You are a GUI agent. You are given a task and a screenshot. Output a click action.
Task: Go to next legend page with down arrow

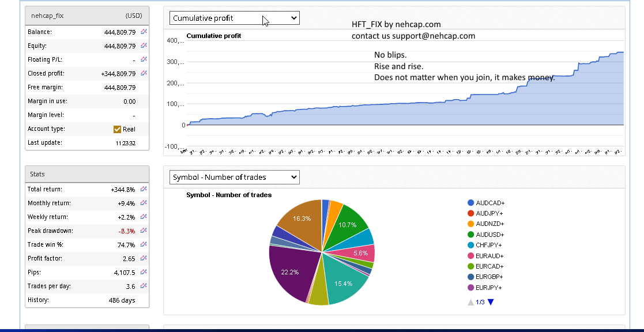click(x=491, y=302)
